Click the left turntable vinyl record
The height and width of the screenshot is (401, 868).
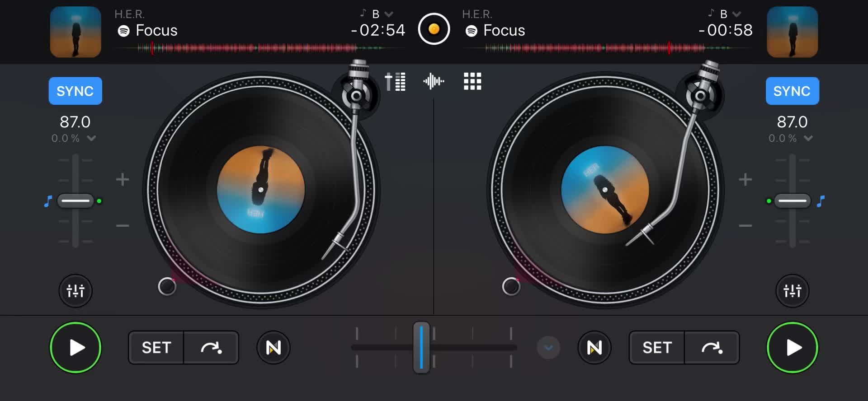point(260,190)
